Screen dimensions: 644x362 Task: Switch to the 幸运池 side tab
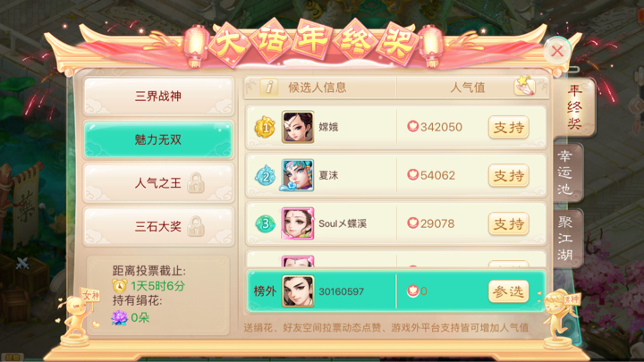tap(567, 173)
